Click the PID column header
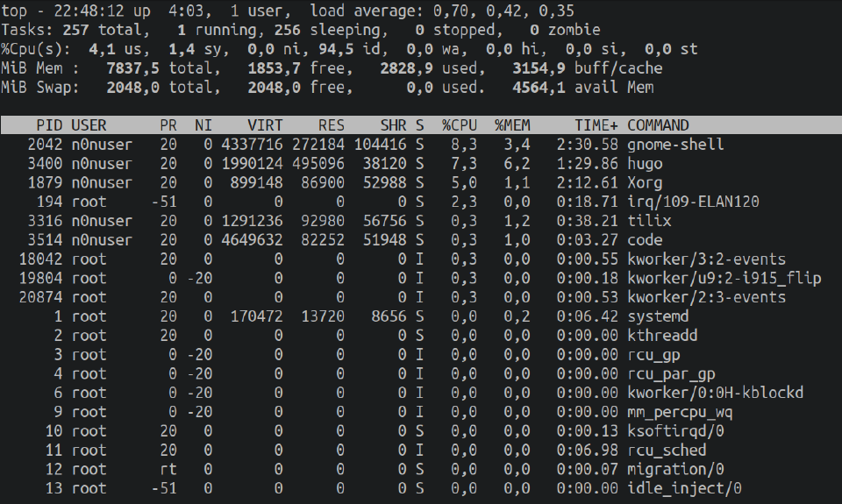 pyautogui.click(x=49, y=125)
